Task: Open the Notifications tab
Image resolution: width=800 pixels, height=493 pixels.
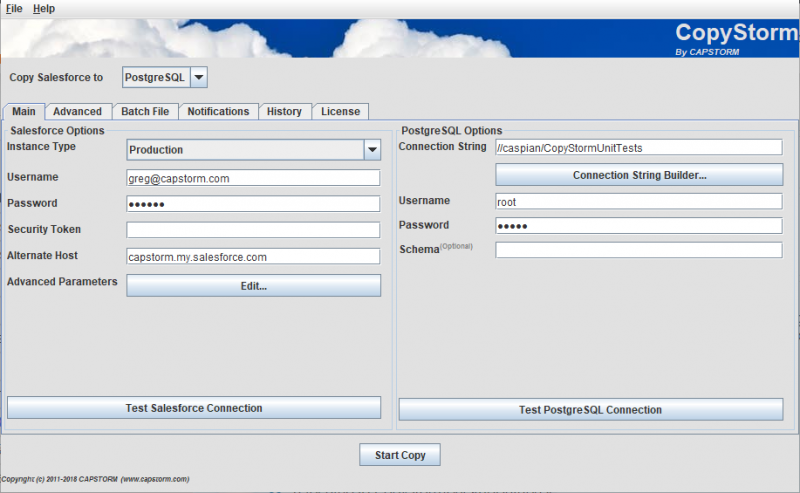Action: point(218,112)
